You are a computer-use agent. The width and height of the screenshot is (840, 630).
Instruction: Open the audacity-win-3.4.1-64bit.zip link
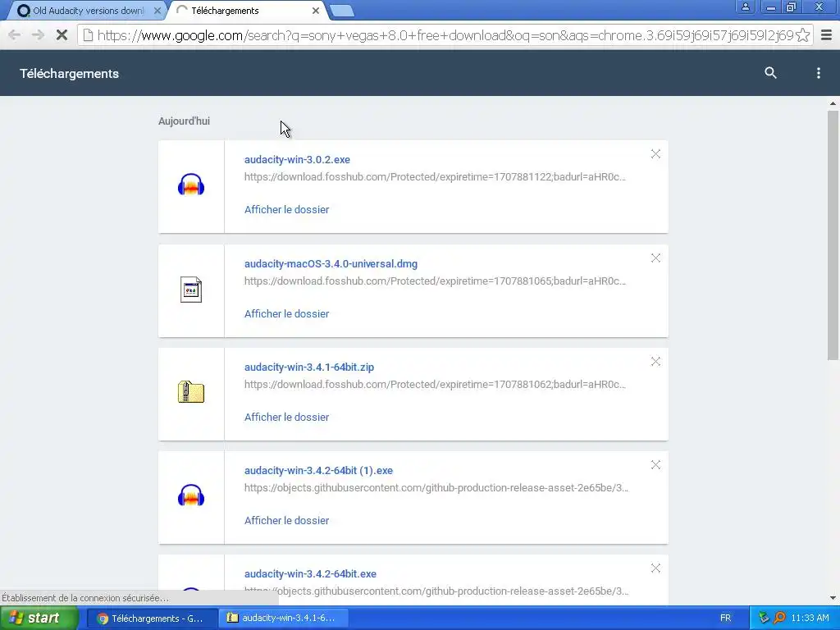(309, 367)
